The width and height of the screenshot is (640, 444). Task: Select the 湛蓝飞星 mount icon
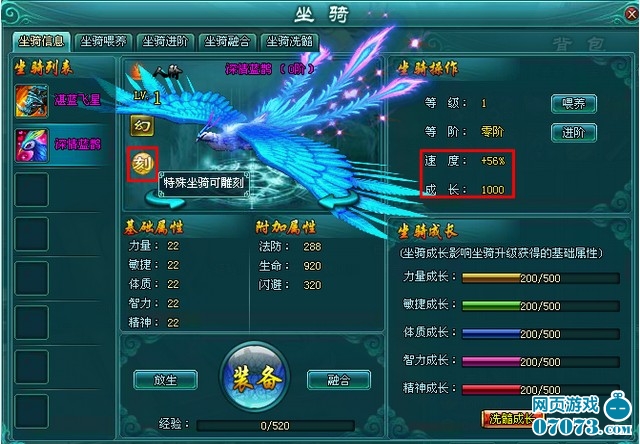tap(32, 101)
